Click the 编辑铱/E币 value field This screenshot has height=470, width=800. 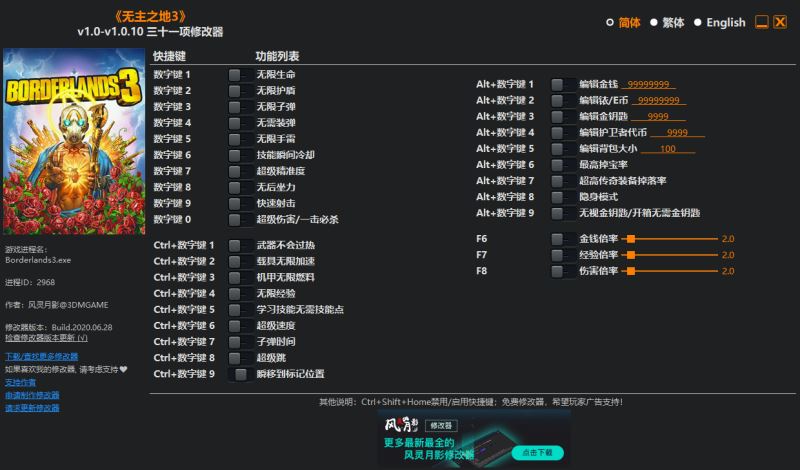(659, 101)
